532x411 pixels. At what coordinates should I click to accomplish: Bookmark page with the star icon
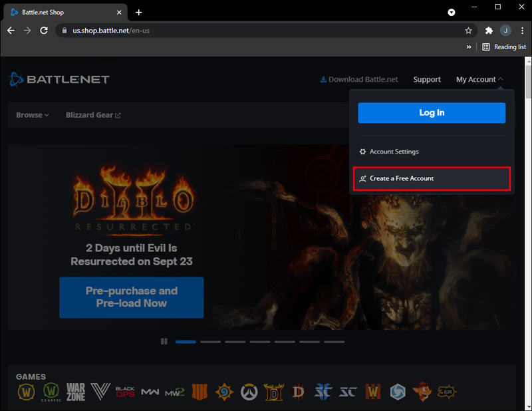click(468, 31)
